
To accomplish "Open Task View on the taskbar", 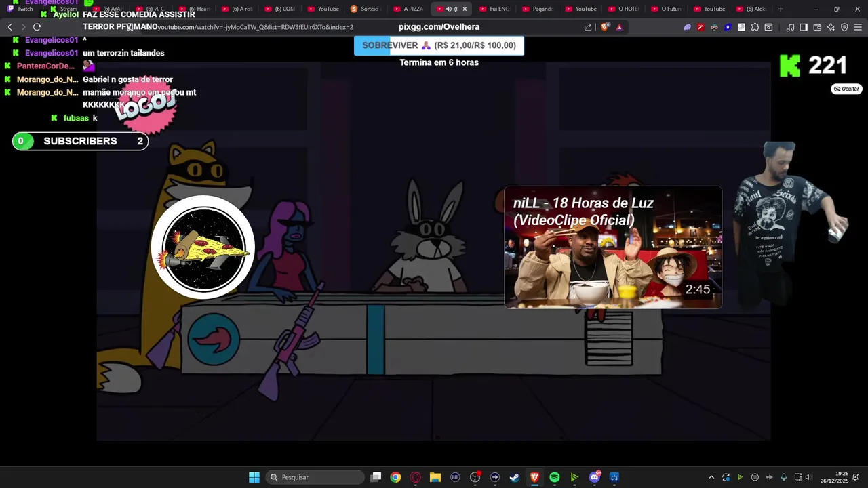I will click(376, 477).
